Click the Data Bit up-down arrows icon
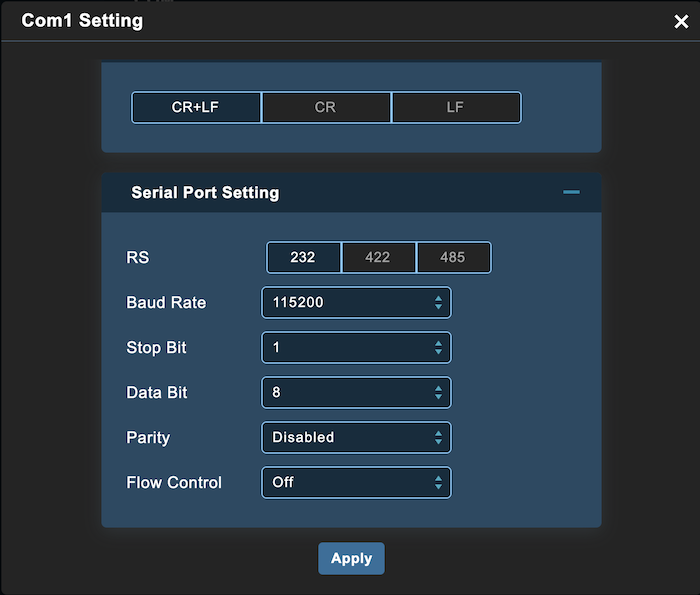Viewport: 700px width, 595px height. [x=438, y=393]
